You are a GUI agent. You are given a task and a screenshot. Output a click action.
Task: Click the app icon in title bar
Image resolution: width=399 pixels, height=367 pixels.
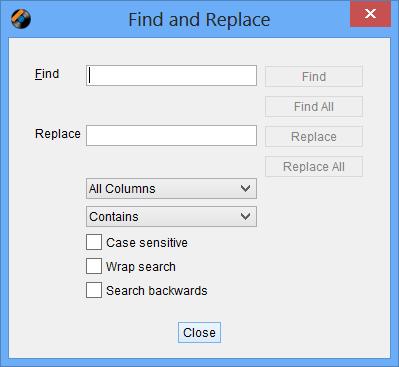21,18
